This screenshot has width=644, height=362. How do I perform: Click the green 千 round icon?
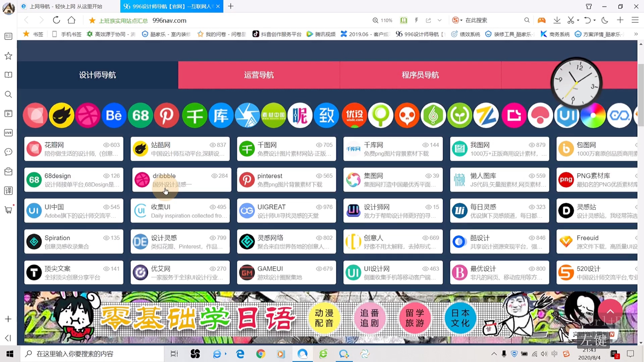(x=195, y=115)
